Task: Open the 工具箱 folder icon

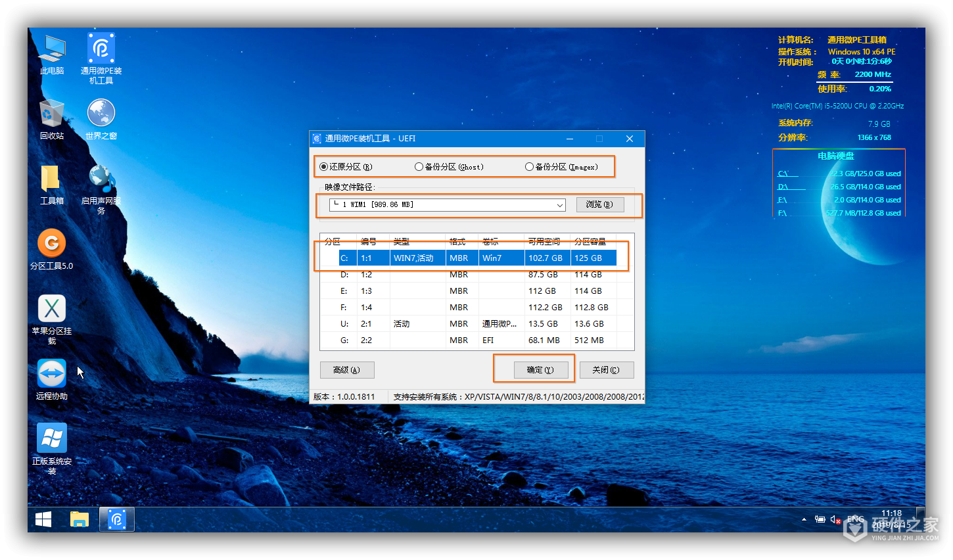Action: [x=52, y=185]
